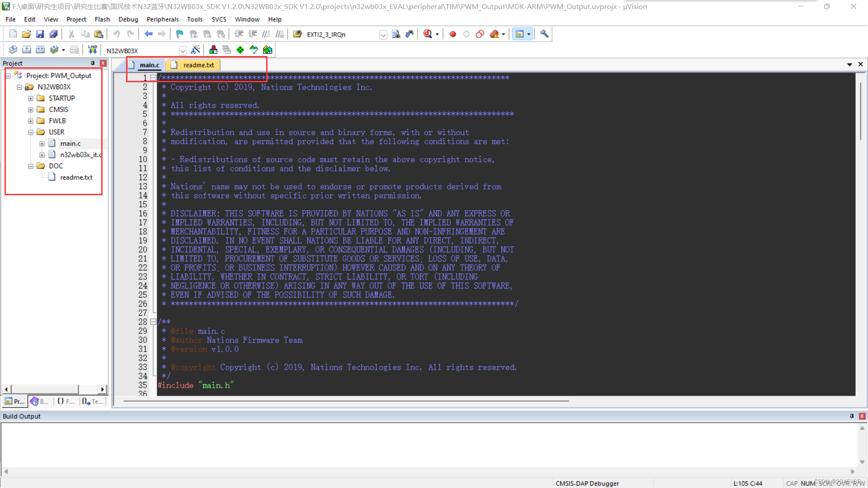This screenshot has height=488, width=868.
Task: Start debug session via magnifier icon
Action: 427,34
